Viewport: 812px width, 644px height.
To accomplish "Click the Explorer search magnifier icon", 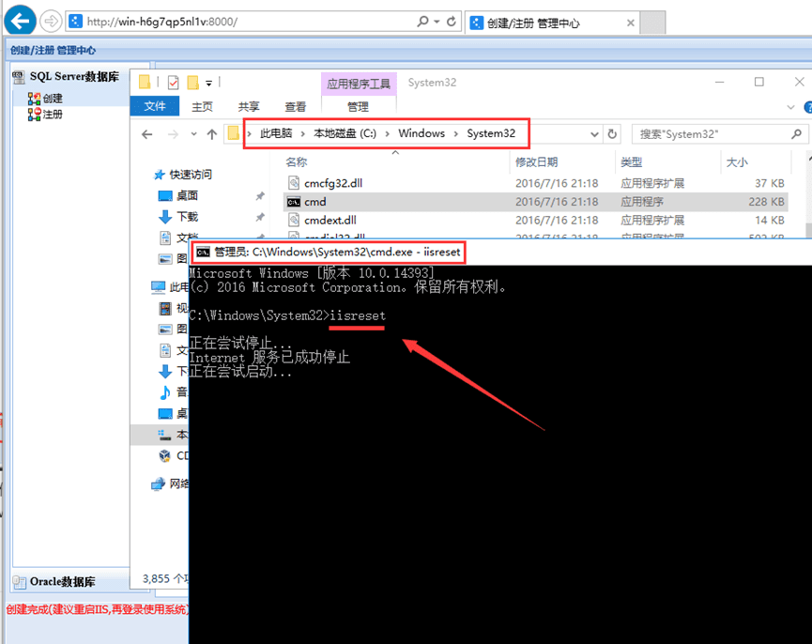I will click(x=796, y=134).
